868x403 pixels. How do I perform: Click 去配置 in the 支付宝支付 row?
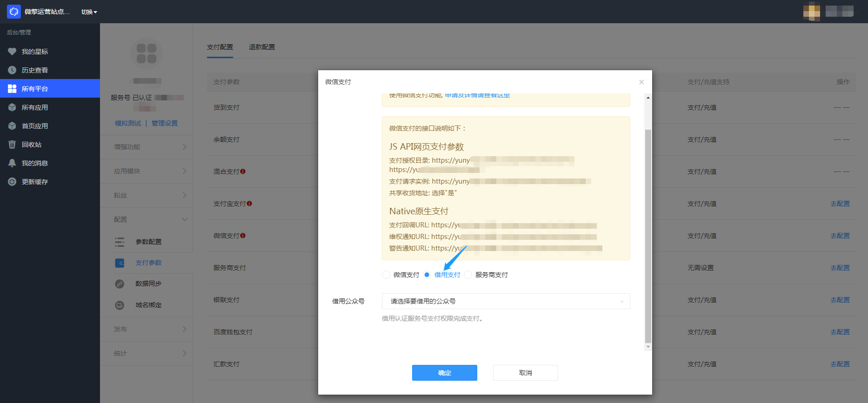point(840,204)
